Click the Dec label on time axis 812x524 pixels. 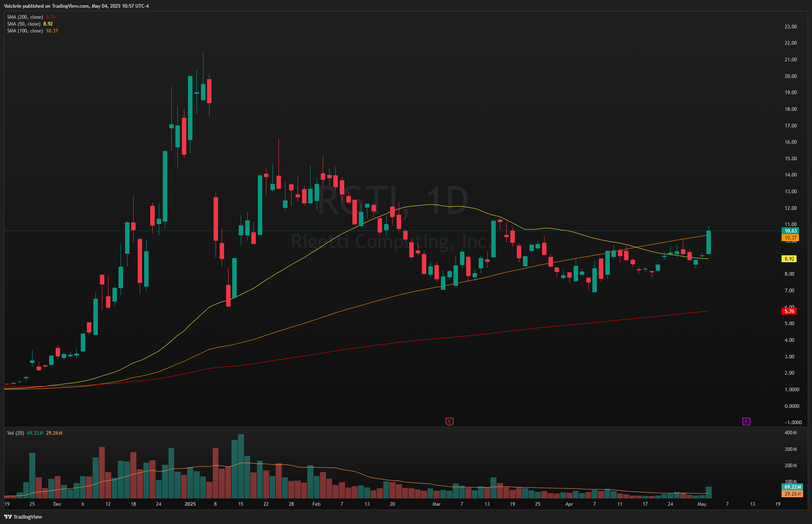point(57,504)
